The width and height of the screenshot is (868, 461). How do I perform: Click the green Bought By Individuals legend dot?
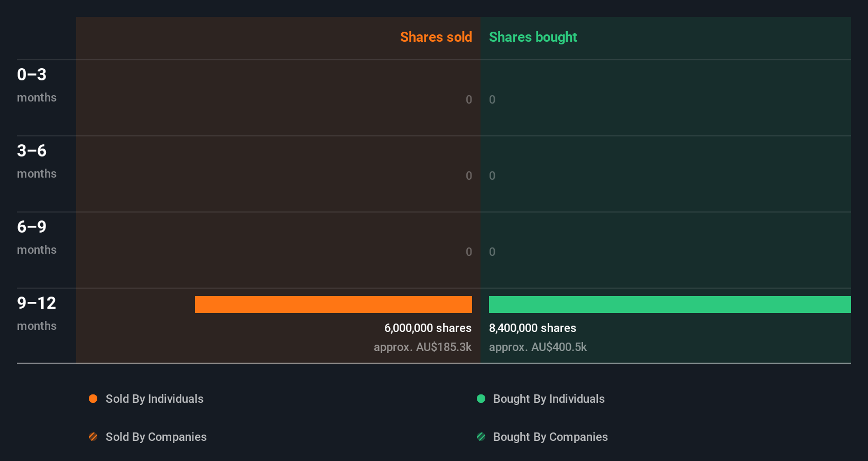point(481,399)
